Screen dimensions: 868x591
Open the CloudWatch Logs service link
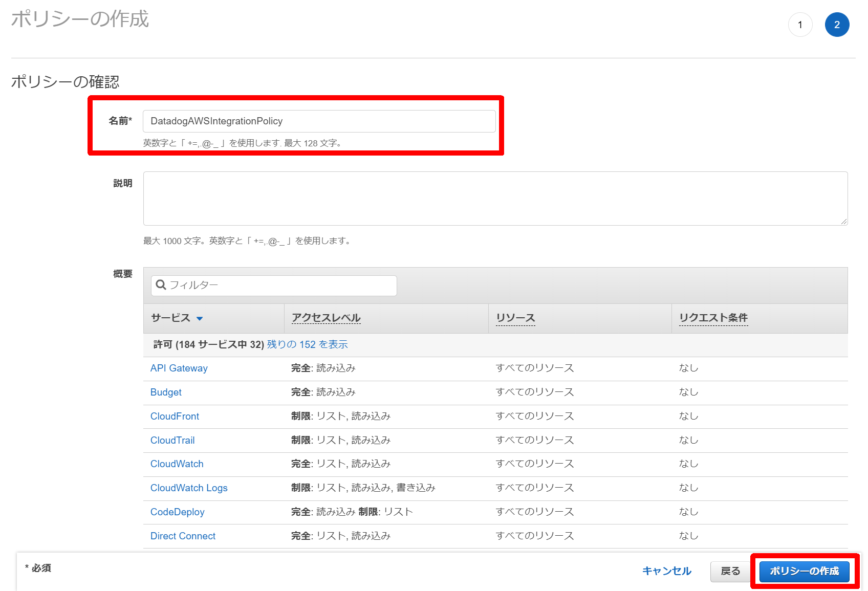pos(189,488)
